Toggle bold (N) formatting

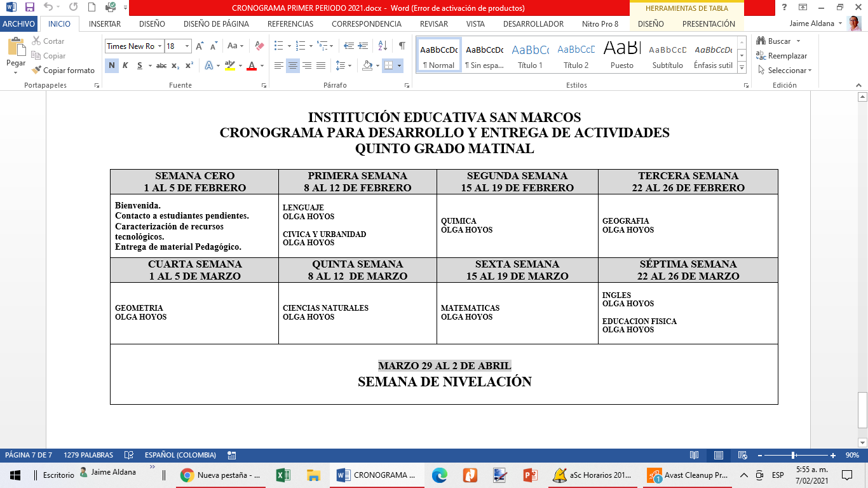pyautogui.click(x=112, y=65)
